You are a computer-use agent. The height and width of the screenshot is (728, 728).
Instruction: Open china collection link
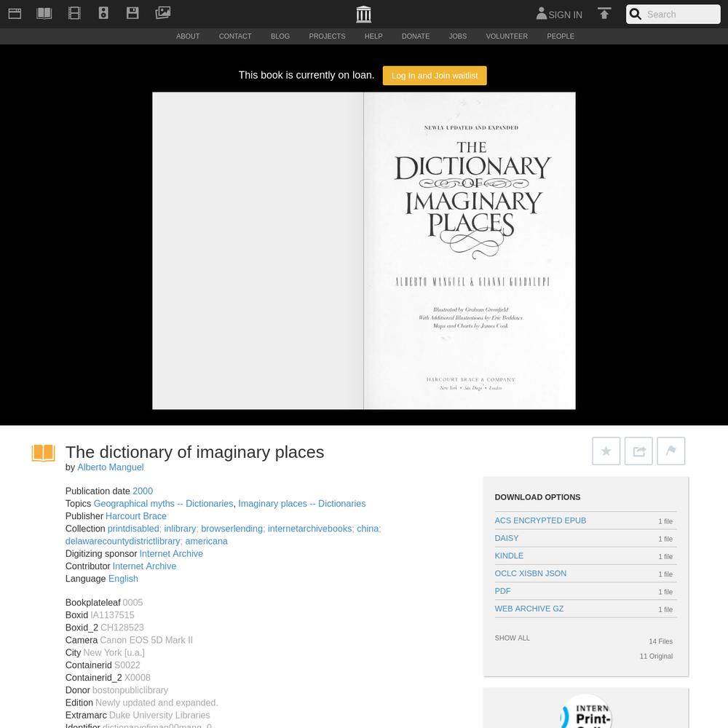pos(368,529)
